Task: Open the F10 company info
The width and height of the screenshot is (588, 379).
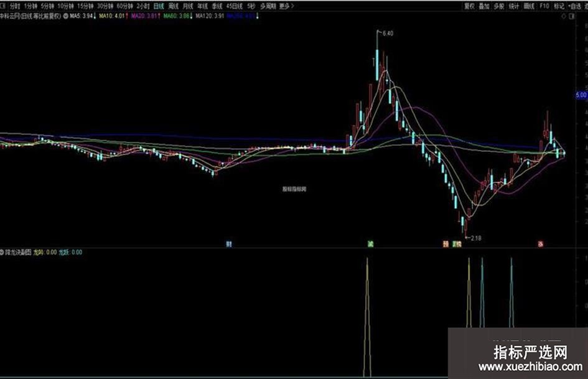Action: tap(544, 6)
